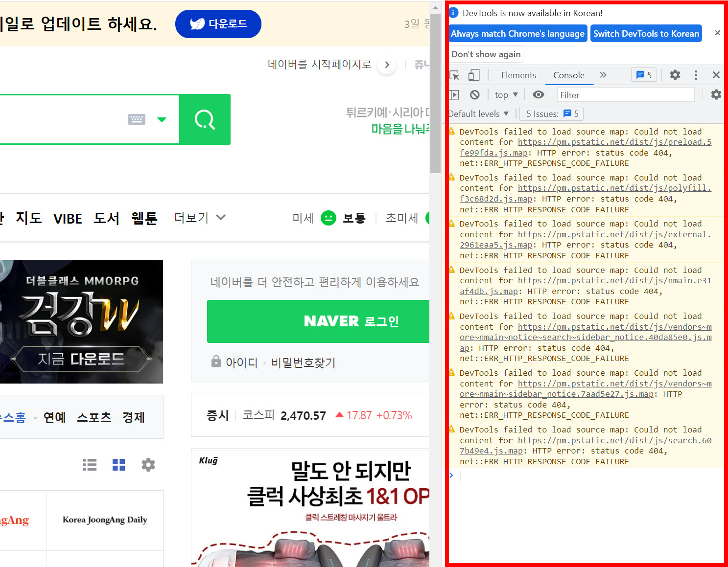Open DevTools settings gear beside issues counter
Viewport: 728px width, 567px height.
tap(675, 75)
